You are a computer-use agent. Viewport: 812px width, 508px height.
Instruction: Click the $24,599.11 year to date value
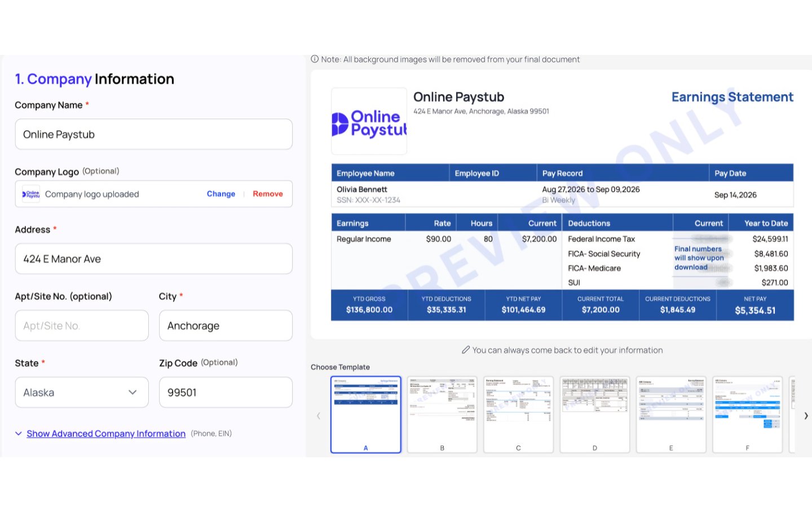point(770,239)
